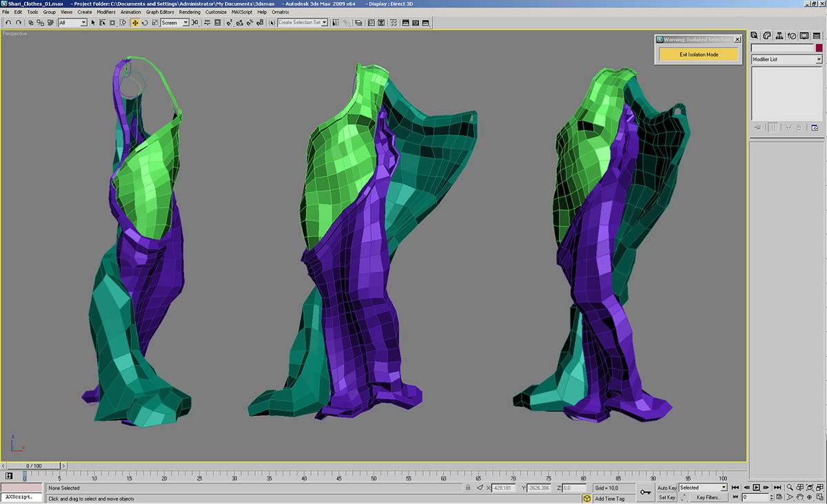Toggle the Set Key mode button

[x=667, y=497]
